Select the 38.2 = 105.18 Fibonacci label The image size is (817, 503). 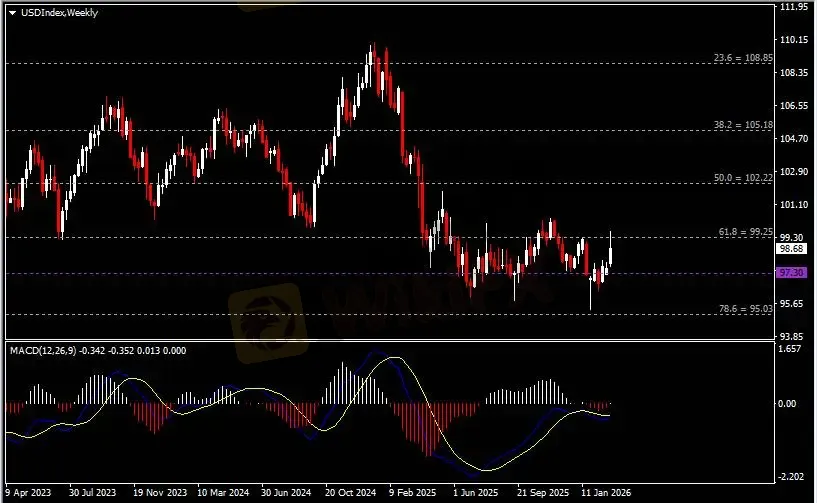click(x=746, y=124)
